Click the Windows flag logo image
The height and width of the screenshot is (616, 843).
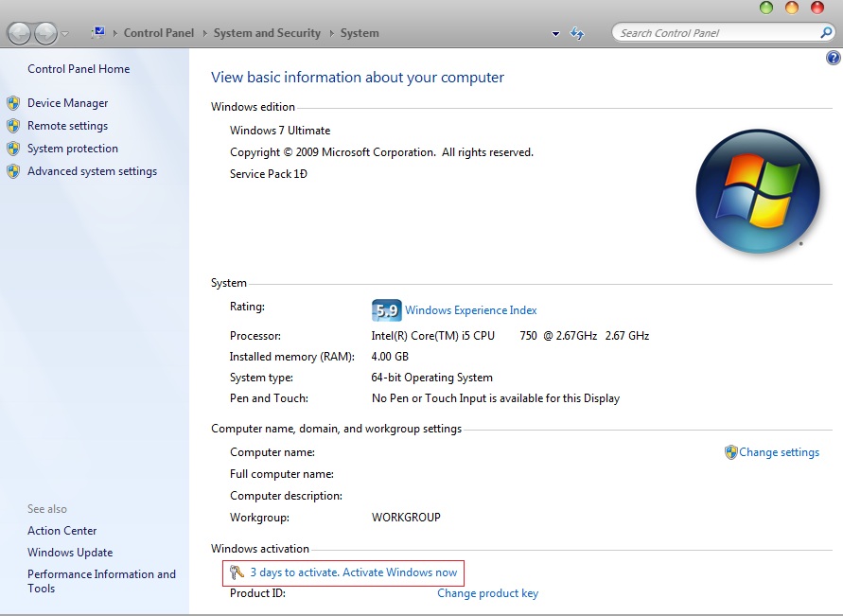[x=757, y=191]
